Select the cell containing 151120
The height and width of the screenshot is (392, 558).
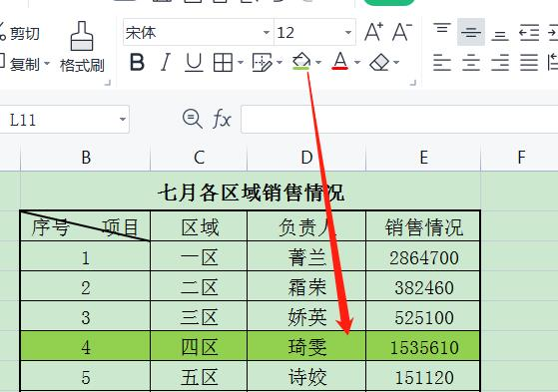(x=423, y=376)
